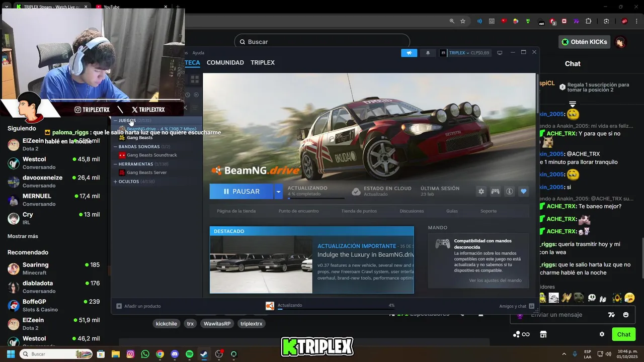Click the Kick Buscar search field
Image resolution: width=644 pixels, height=362 pixels.
pos(322,42)
